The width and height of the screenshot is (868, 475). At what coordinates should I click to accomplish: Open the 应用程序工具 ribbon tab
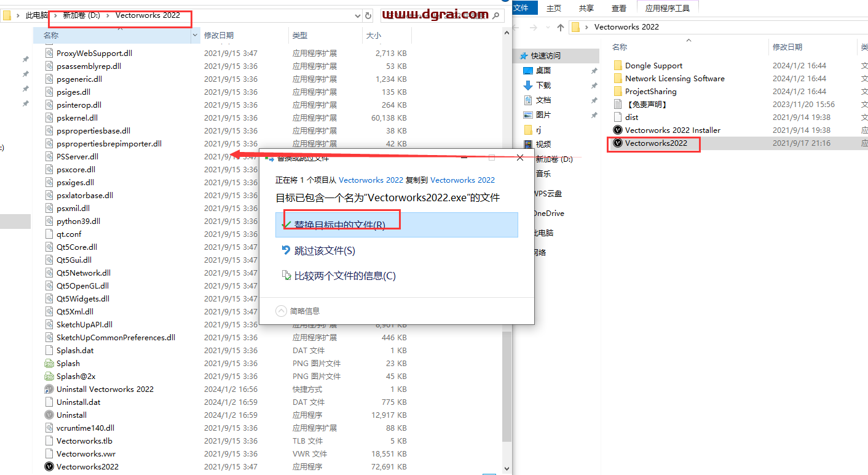pos(668,8)
